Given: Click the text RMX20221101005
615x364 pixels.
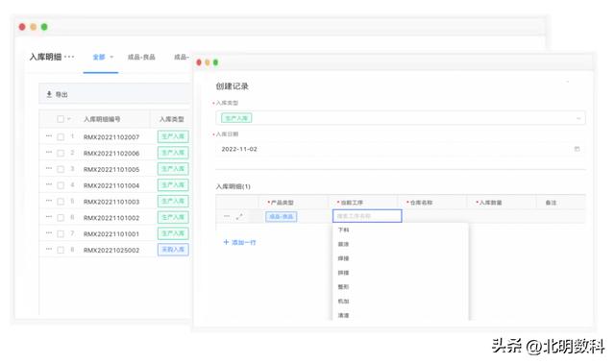Looking at the screenshot, I should [x=111, y=169].
